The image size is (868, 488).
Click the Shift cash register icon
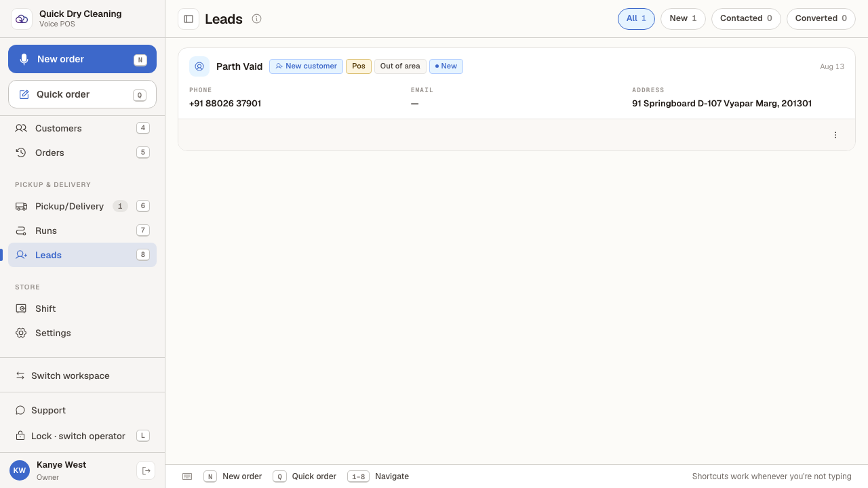click(x=21, y=308)
